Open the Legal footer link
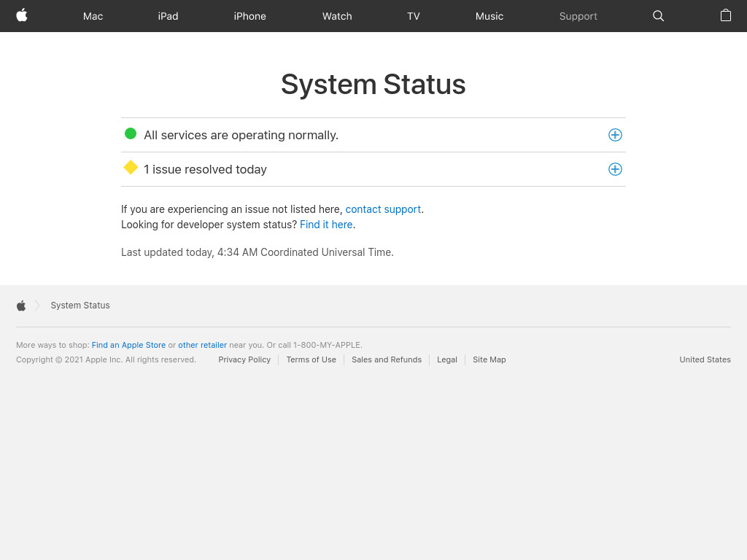The width and height of the screenshot is (747, 560). click(x=447, y=359)
